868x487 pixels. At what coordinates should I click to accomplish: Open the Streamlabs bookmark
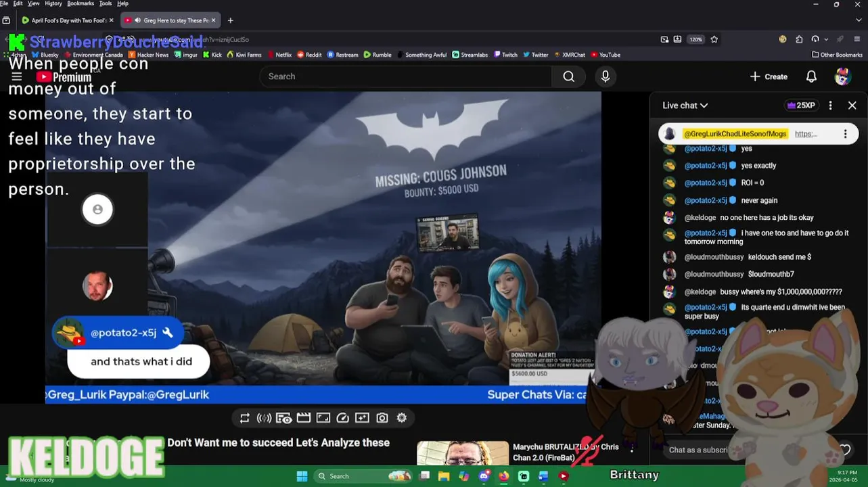tap(470, 55)
